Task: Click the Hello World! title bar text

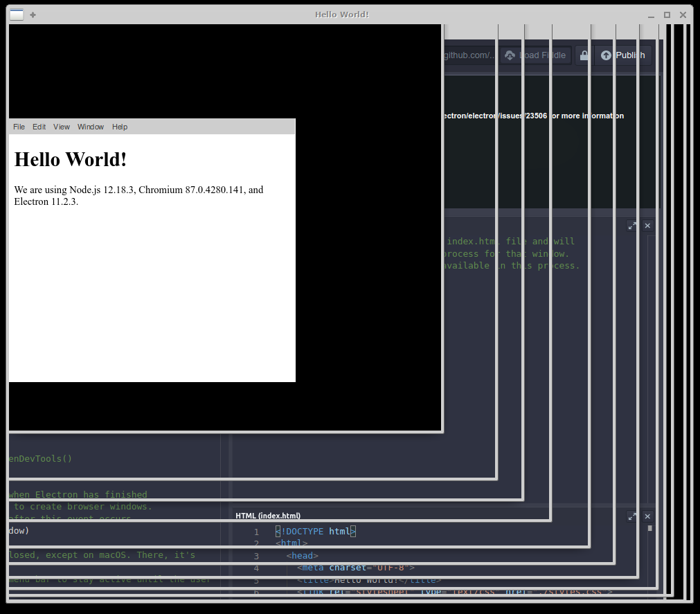Action: click(x=342, y=15)
